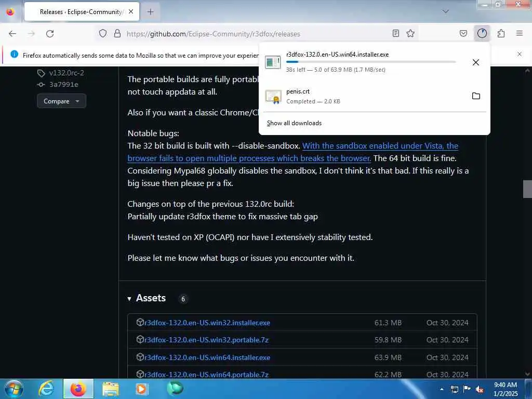Collapse the Assets section triangle

129,299
